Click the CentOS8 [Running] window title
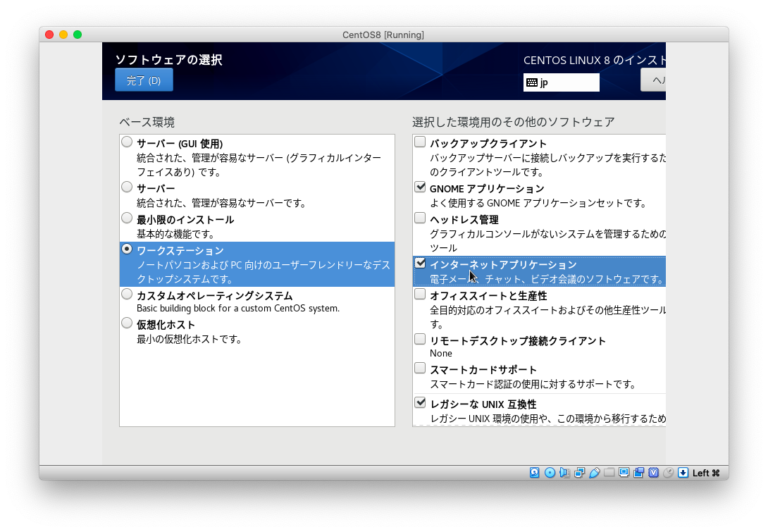 click(383, 35)
